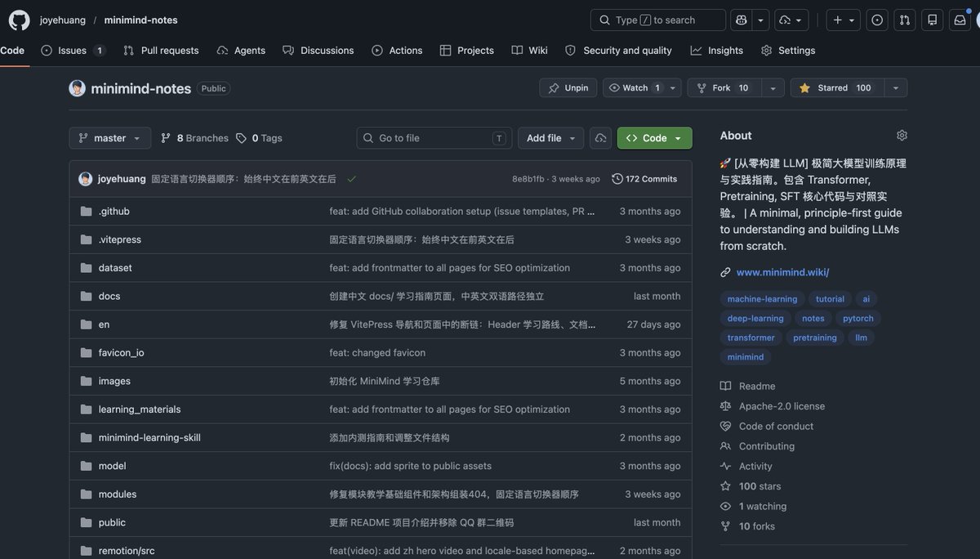Screen dimensions: 980x559
Task: Click the link icon next to www.minimind.wiki
Action: click(x=725, y=272)
